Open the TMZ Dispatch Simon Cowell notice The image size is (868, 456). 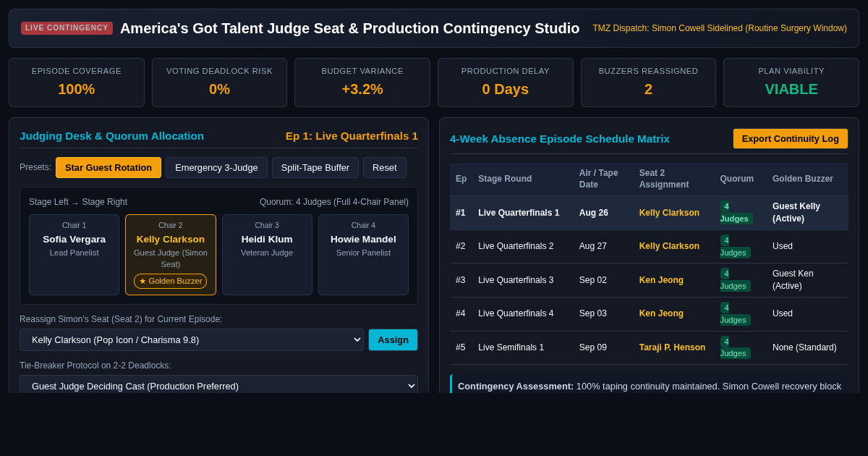(720, 28)
